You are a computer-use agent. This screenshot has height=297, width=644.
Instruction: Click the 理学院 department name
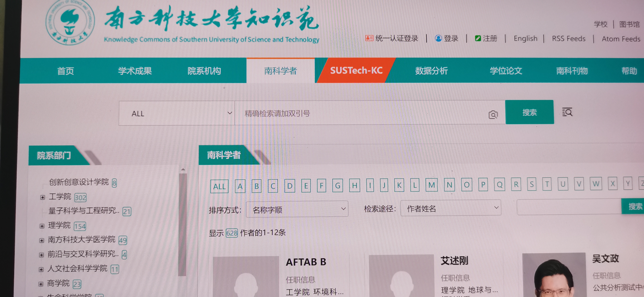(59, 225)
